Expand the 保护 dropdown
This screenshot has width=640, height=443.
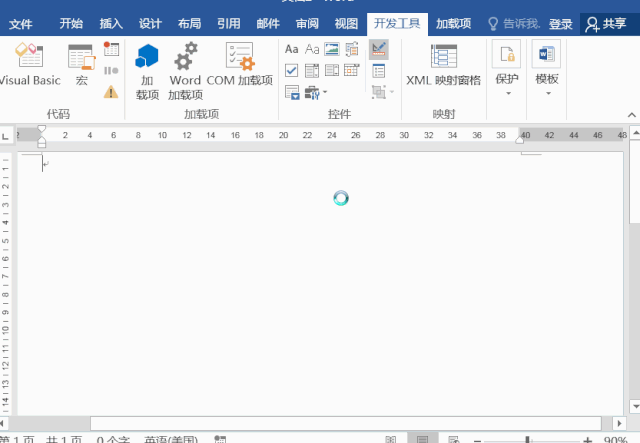[x=507, y=68]
